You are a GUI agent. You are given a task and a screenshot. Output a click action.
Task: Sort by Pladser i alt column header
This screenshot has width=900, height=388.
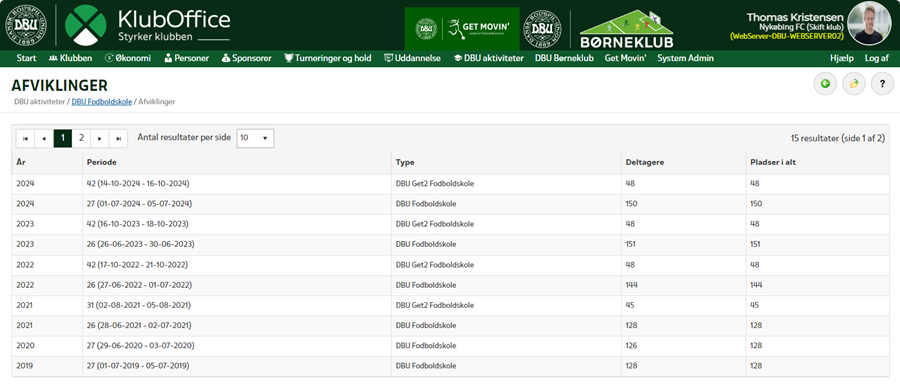click(773, 162)
